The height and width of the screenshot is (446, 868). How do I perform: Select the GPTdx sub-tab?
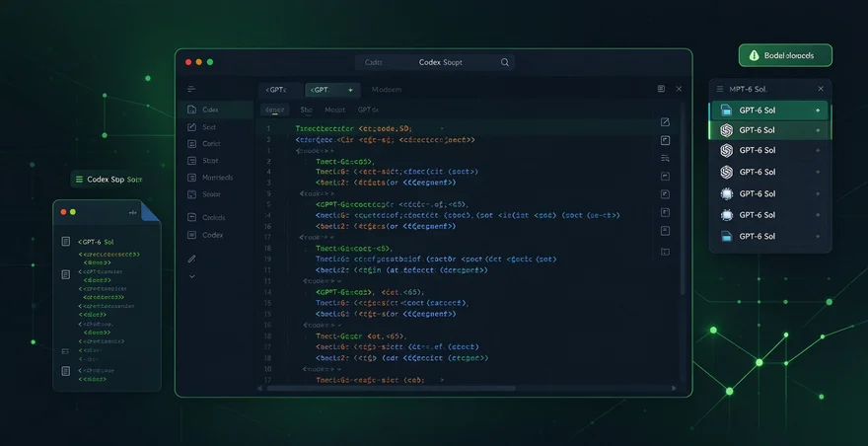(368, 110)
